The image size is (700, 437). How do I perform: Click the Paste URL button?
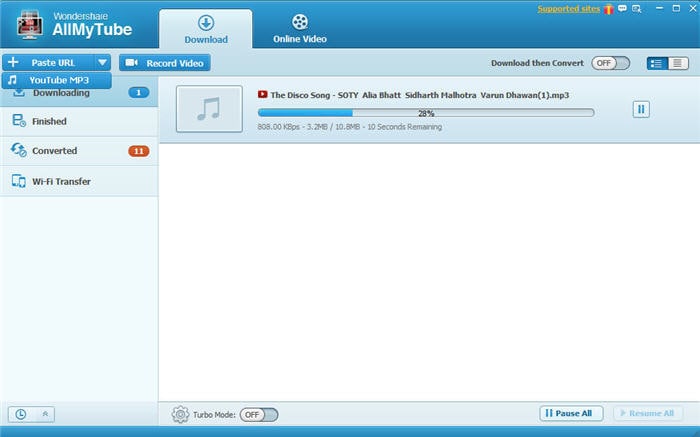pyautogui.click(x=48, y=62)
